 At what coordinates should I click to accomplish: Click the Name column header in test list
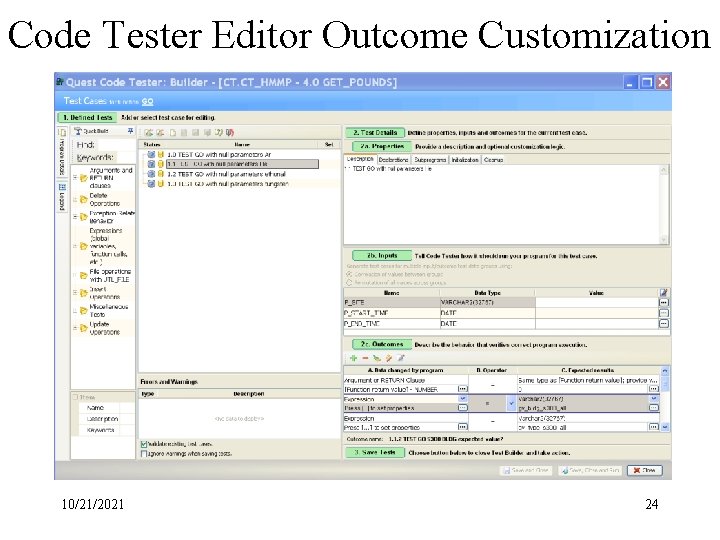(x=242, y=145)
